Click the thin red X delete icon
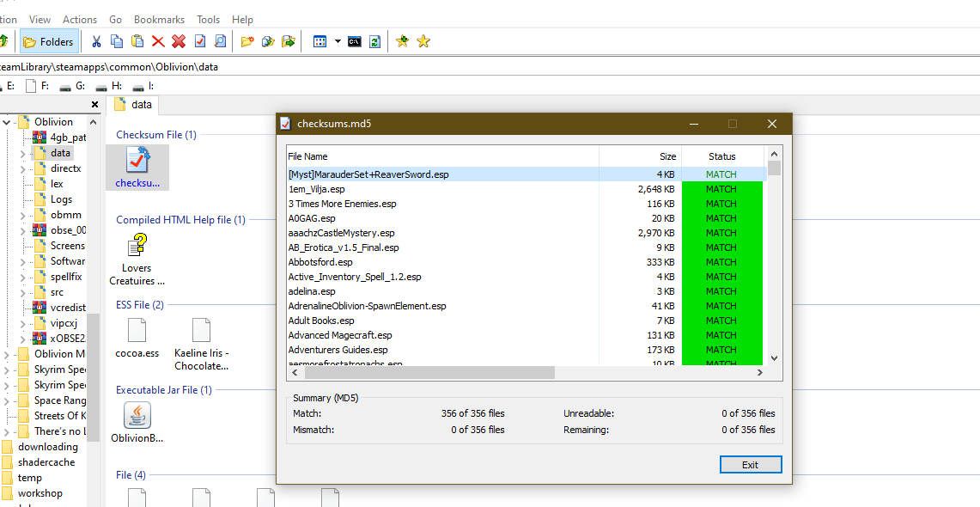Screen dimensions: 980x507 [158, 42]
